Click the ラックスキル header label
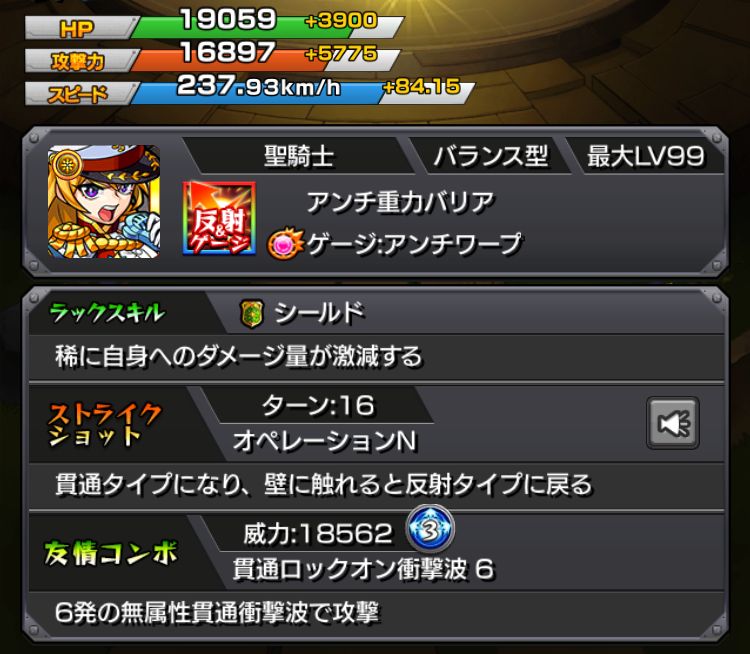Screen dimensions: 750x654 tap(107, 313)
